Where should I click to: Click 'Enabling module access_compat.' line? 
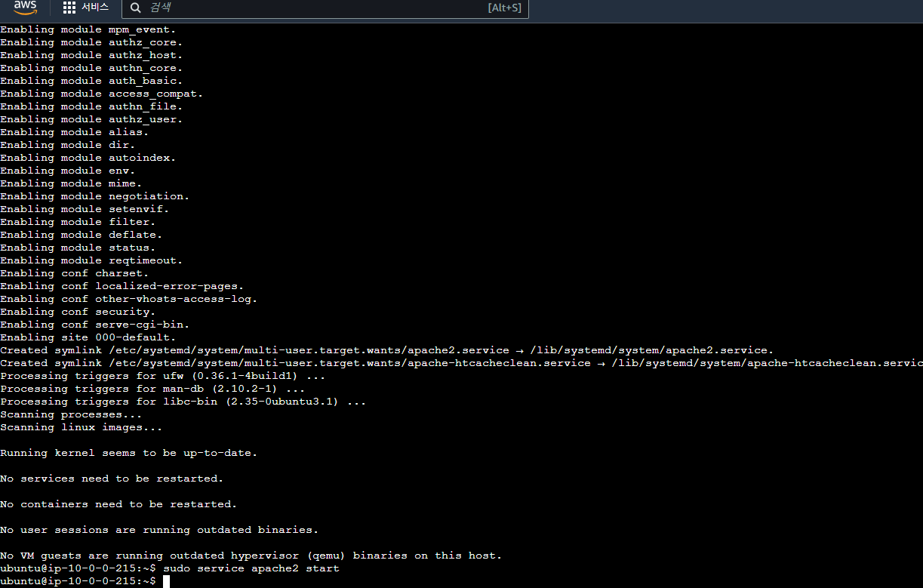[102, 94]
